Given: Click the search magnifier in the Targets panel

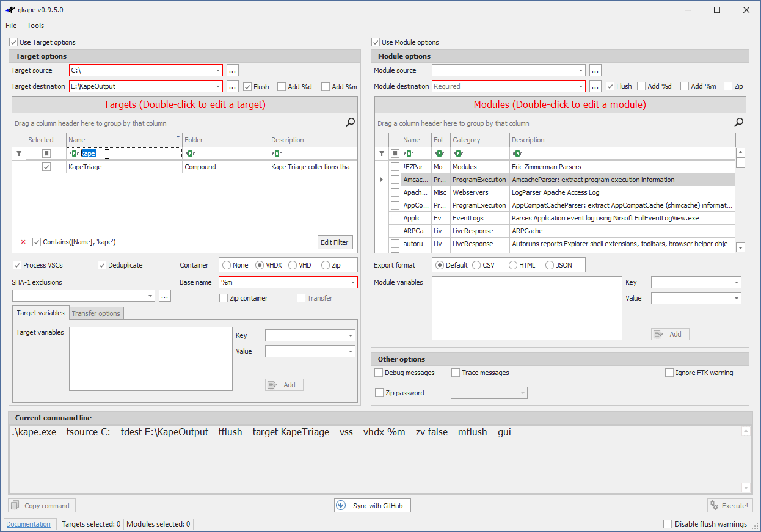Looking at the screenshot, I should coord(350,122).
